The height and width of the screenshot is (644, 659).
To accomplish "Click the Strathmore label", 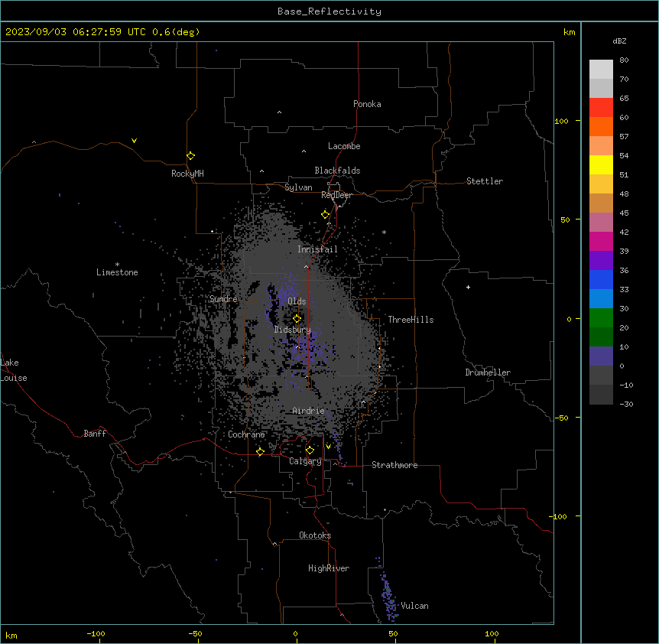I will tap(394, 465).
